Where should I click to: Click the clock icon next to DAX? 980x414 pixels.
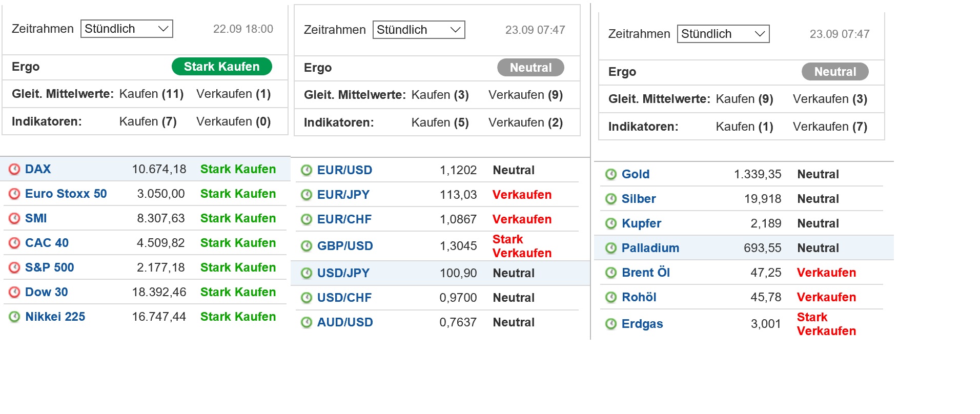(15, 169)
